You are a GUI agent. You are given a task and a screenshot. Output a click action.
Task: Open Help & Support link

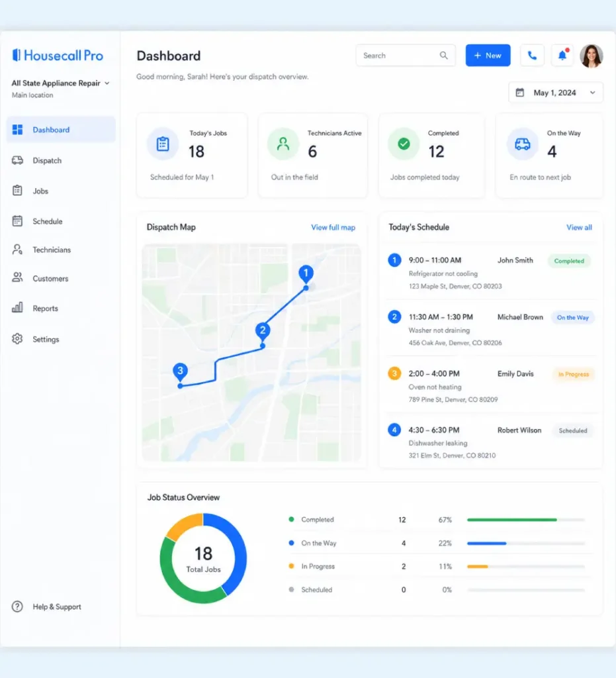57,606
